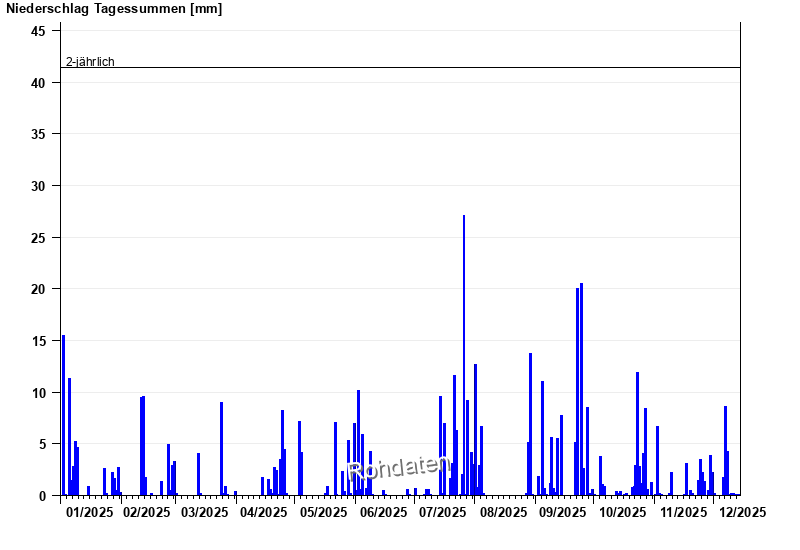Click the y-axis value 30
The width and height of the screenshot is (800, 550).
39,186
